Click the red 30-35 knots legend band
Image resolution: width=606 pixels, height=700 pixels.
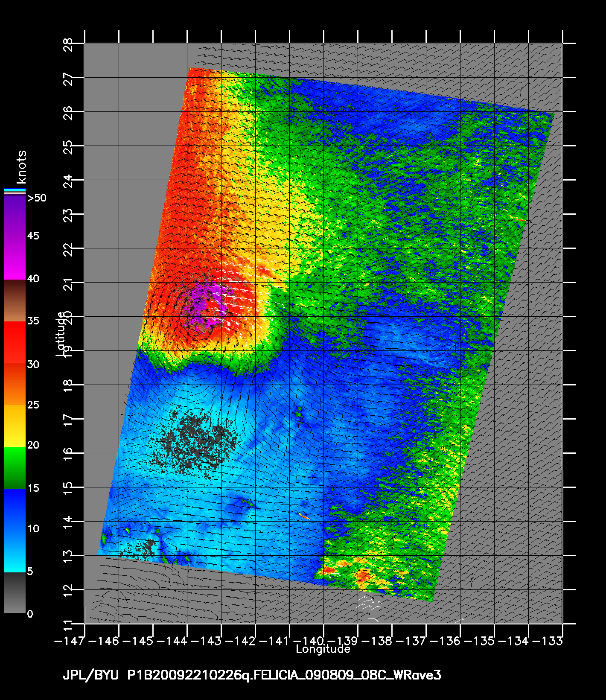(15, 342)
